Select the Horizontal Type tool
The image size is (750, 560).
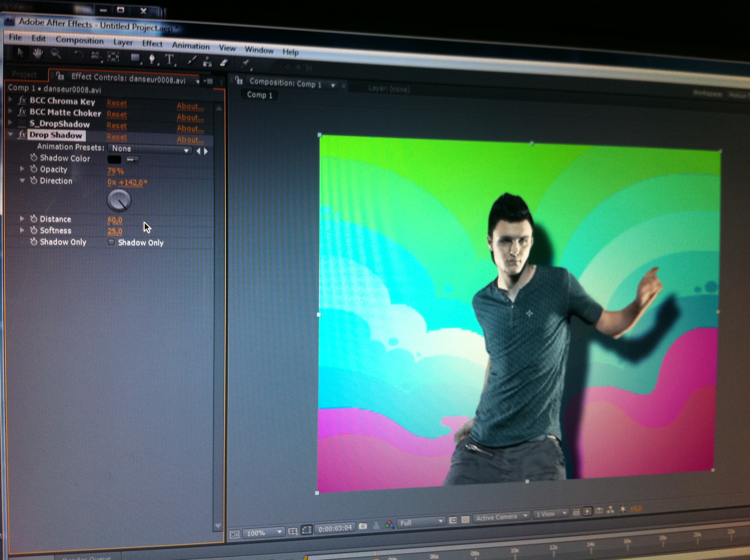[169, 60]
